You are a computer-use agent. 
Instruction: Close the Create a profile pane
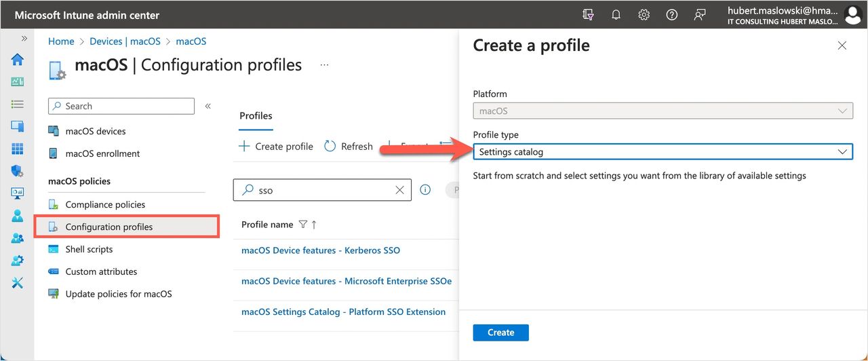(842, 45)
